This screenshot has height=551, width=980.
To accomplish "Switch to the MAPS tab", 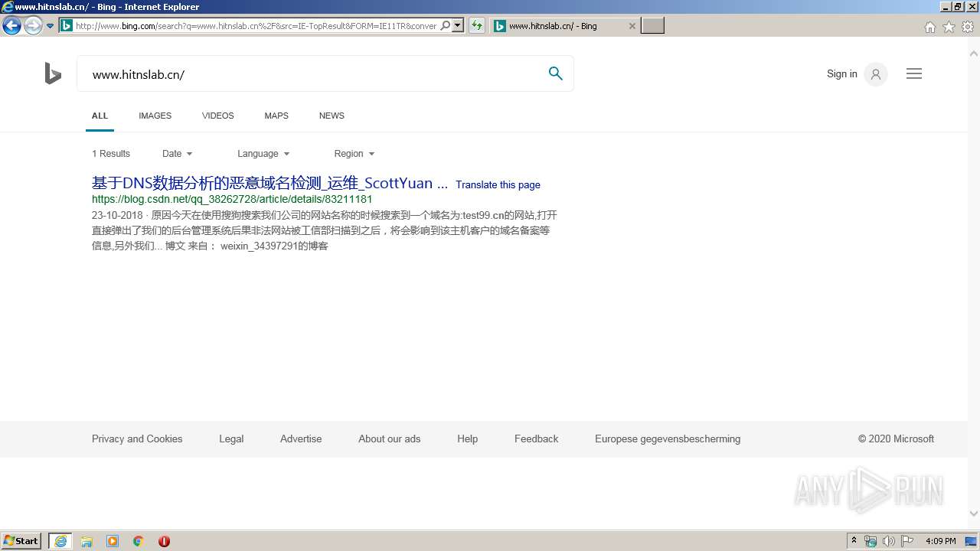I will pyautogui.click(x=276, y=116).
